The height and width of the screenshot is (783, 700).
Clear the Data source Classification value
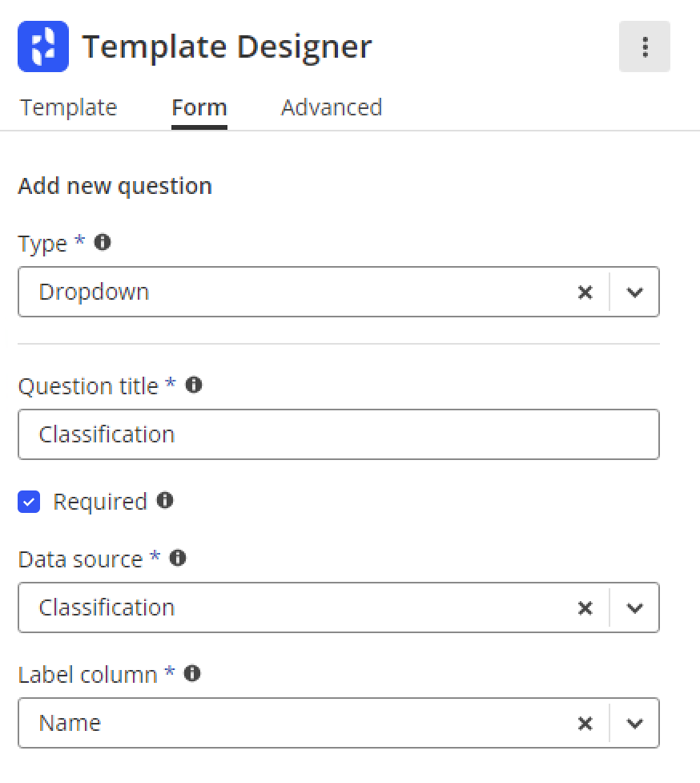click(x=585, y=607)
